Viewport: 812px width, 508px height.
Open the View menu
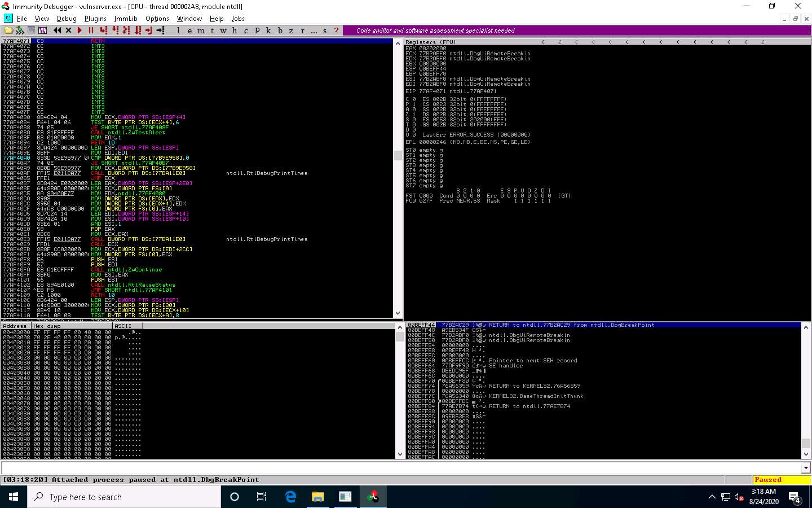pyautogui.click(x=42, y=19)
